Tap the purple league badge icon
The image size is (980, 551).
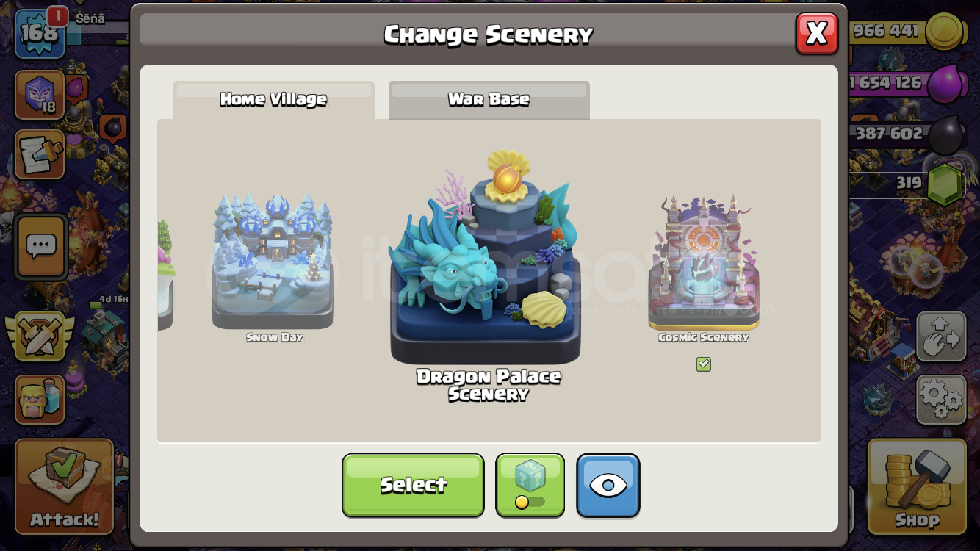pos(40,96)
